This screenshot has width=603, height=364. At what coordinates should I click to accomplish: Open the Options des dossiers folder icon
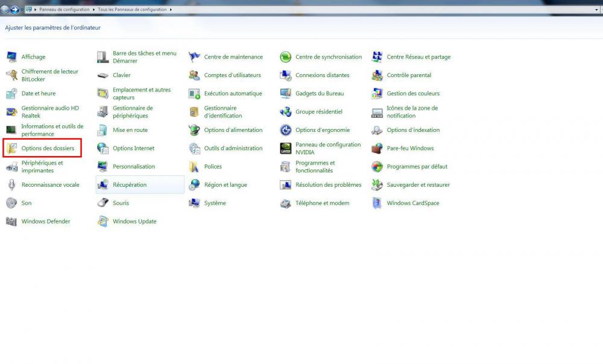point(11,148)
